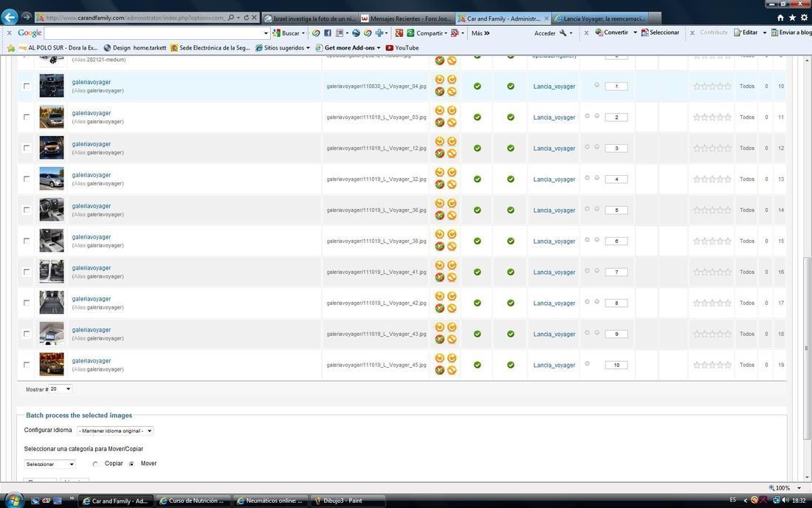
Task: Toggle first green published check for Voyager_04.jpg
Action: pyautogui.click(x=477, y=86)
